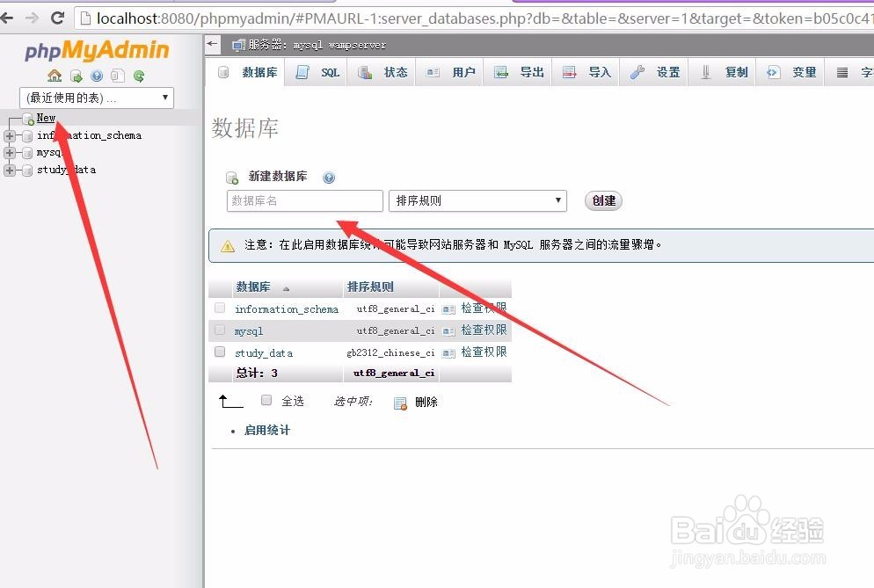Image resolution: width=874 pixels, height=588 pixels.
Task: Click the 删除 delete link
Action: (x=426, y=402)
